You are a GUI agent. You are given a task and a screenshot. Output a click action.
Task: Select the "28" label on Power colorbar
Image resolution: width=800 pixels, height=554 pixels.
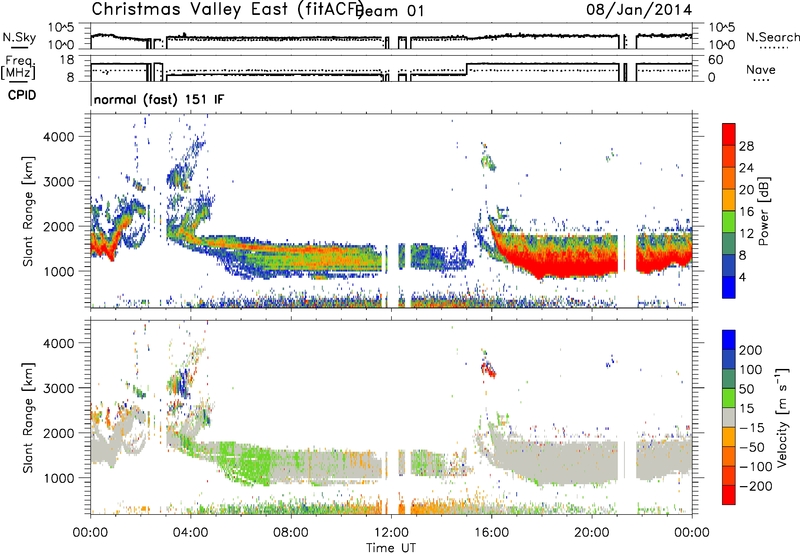(746, 146)
